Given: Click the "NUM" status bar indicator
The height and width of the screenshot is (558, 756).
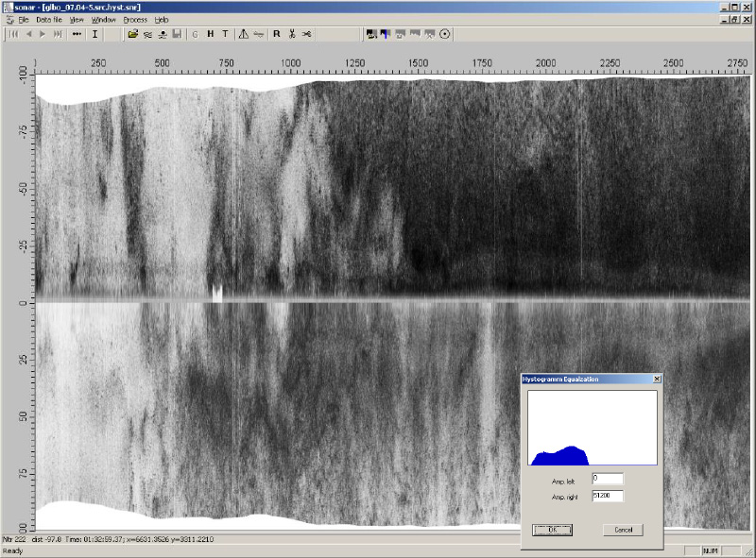Looking at the screenshot, I should click(711, 550).
